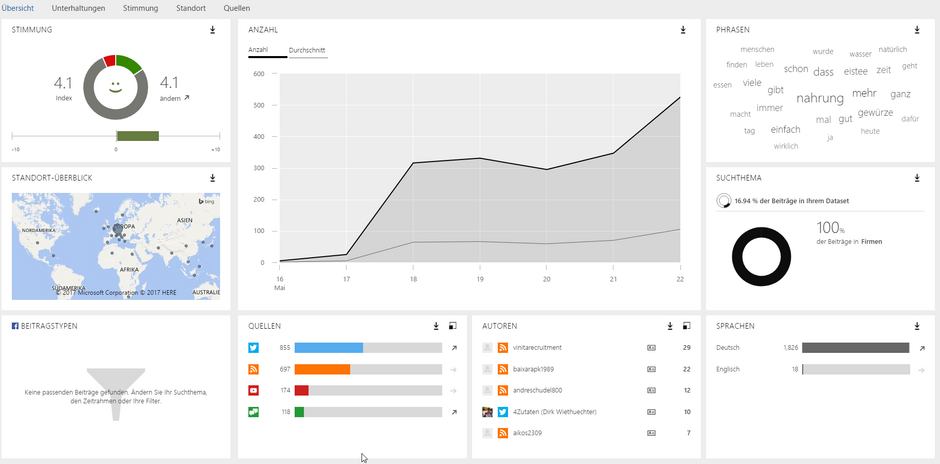Click the large Europa bubble on the map

(118, 228)
